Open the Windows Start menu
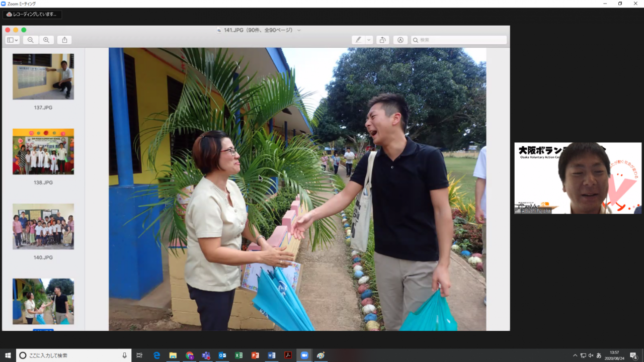644x362 pixels. coord(8,355)
